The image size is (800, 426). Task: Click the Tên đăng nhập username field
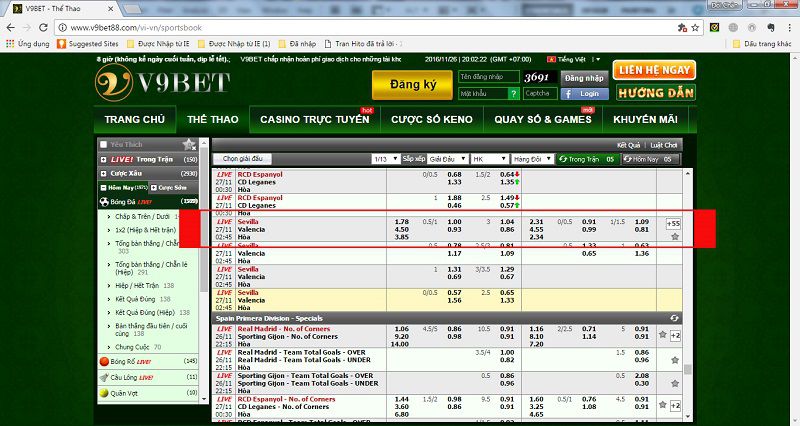[488, 77]
